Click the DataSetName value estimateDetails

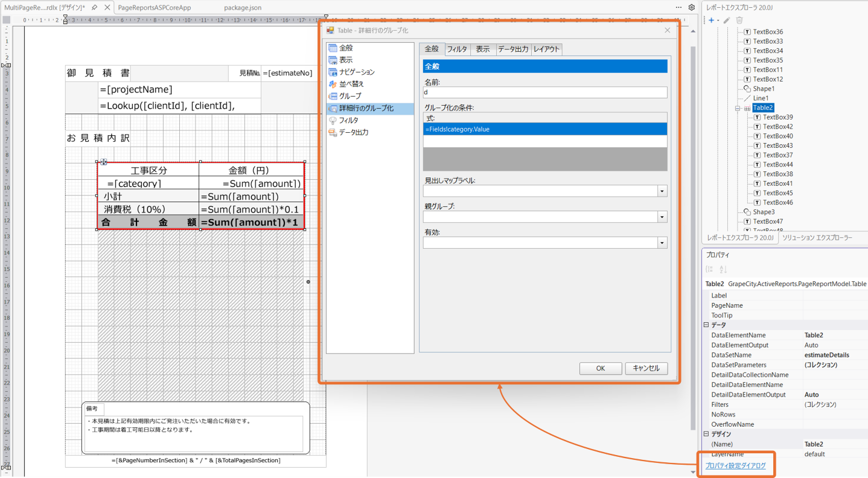[826, 355]
